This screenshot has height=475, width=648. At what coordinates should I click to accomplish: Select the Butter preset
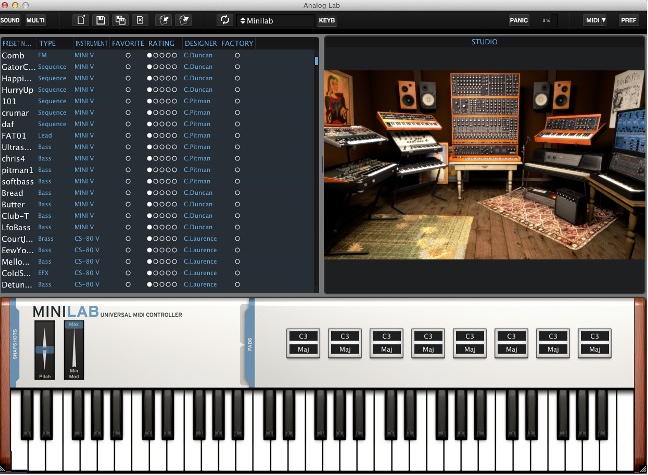click(13, 205)
